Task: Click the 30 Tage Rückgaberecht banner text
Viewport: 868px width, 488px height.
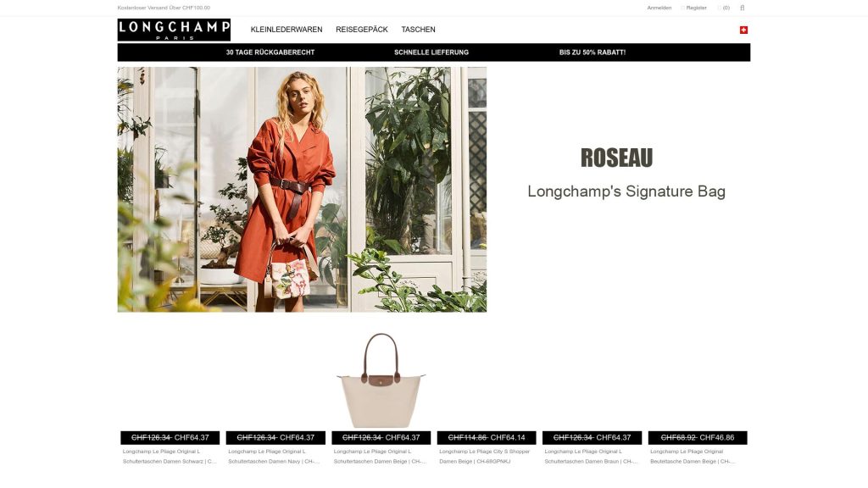Action: click(x=270, y=53)
